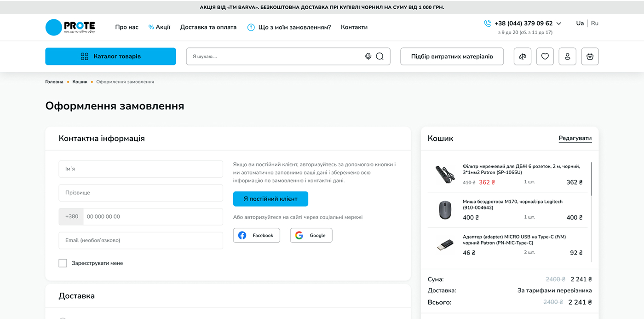Open the 'Каталог товарів' catalog menu
Image resolution: width=644 pixels, height=319 pixels.
point(110,56)
